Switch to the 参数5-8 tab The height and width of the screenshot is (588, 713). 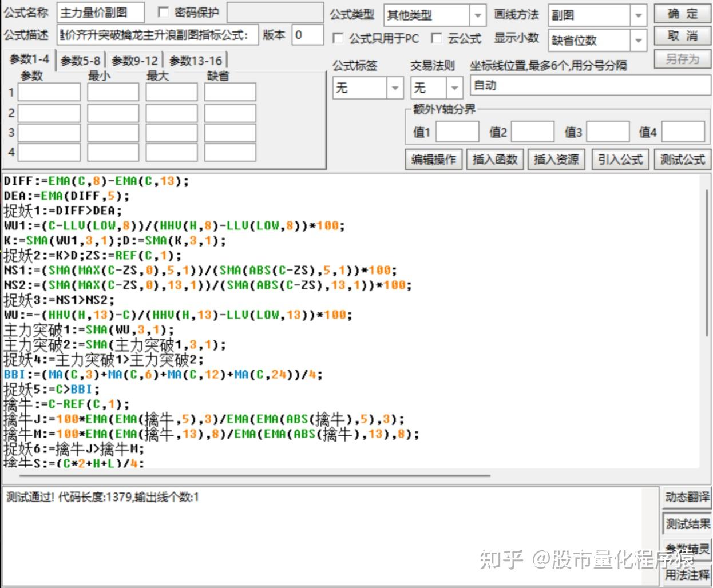click(80, 61)
